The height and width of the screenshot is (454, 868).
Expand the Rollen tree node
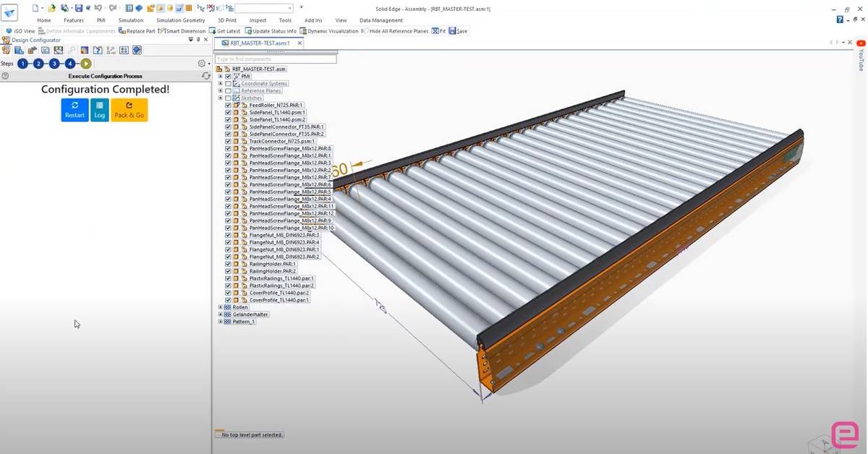(x=220, y=307)
